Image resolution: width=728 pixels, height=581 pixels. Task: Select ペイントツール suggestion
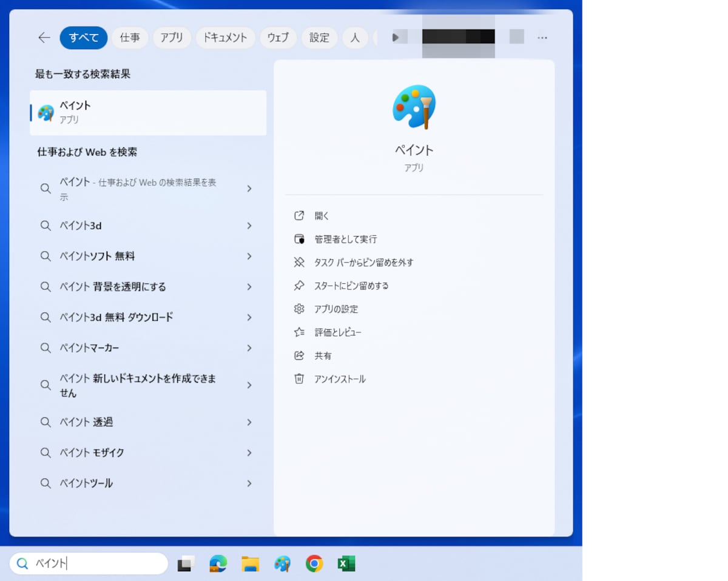pos(148,483)
